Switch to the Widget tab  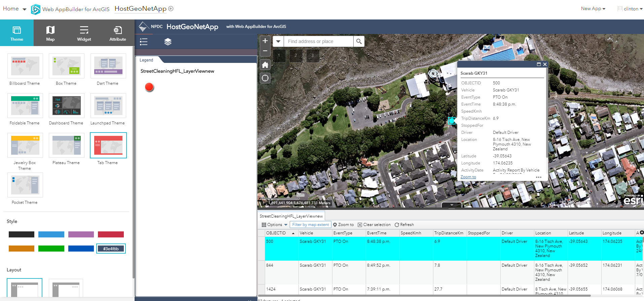tap(84, 33)
